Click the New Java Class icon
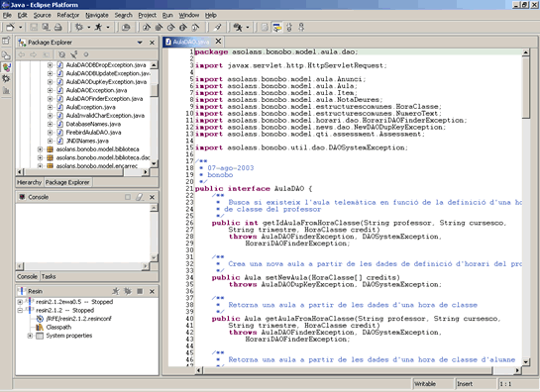Image resolution: width=540 pixels, height=392 pixels. pyautogui.click(x=170, y=27)
